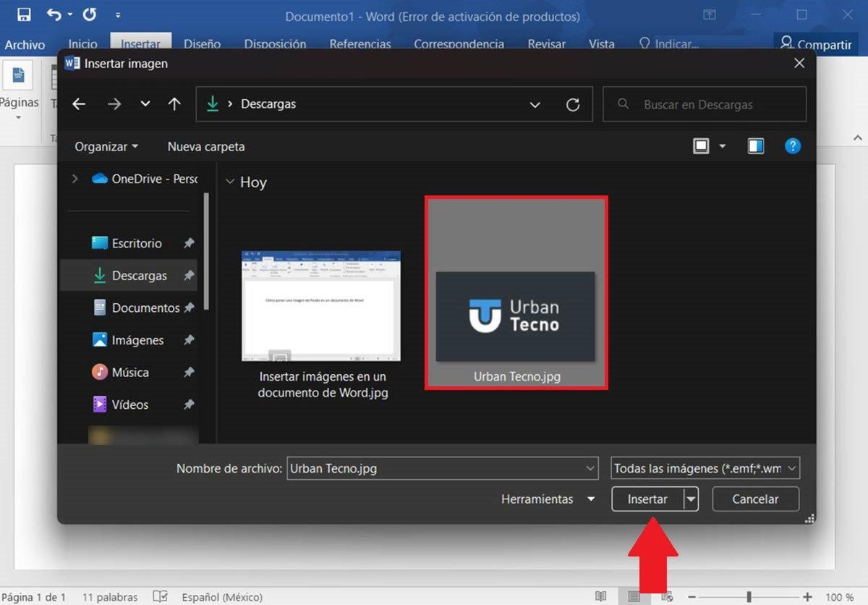
Task: Undo using the quick access arrow
Action: (54, 14)
